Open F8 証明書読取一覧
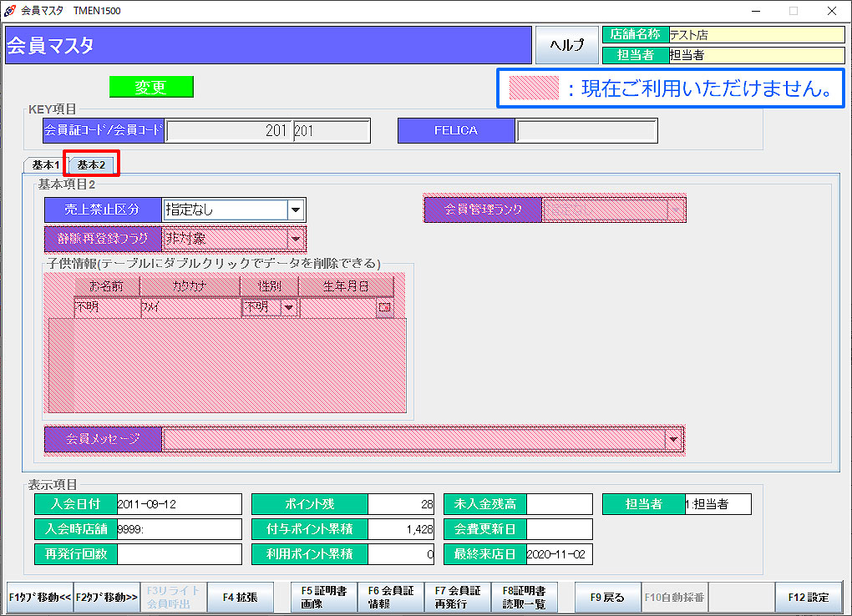The image size is (852, 616). coord(525,598)
